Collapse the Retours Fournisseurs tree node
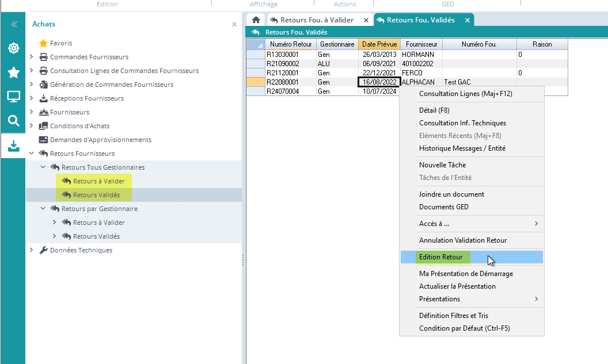 coord(32,154)
